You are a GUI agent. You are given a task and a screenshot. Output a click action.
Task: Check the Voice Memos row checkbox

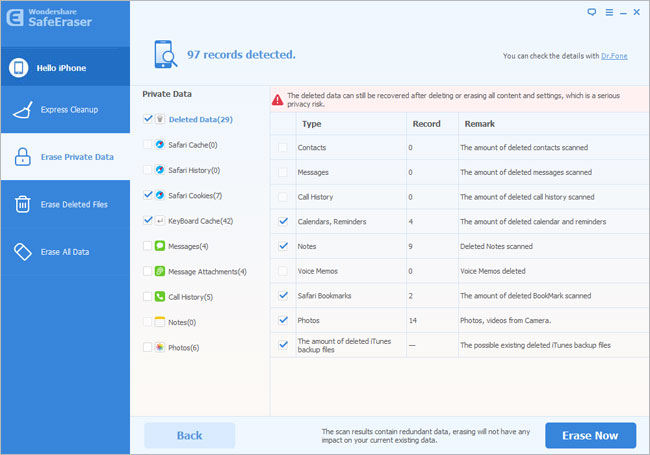coord(283,271)
